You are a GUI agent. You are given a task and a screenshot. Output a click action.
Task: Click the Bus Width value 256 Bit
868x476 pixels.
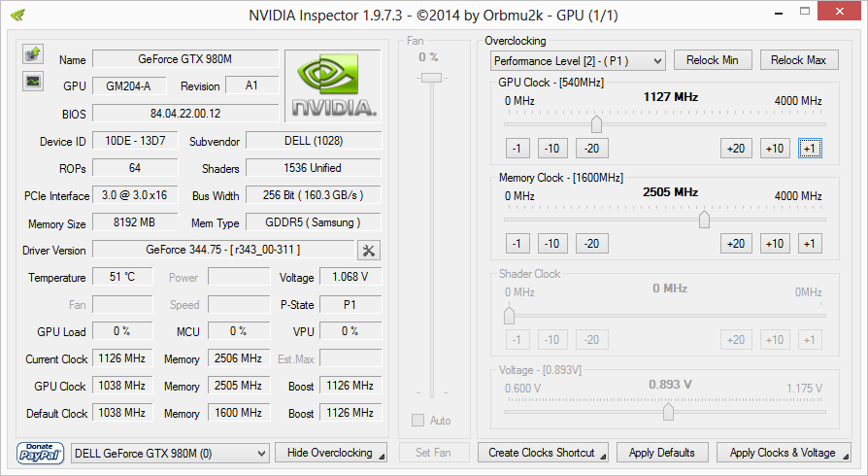[x=314, y=195]
